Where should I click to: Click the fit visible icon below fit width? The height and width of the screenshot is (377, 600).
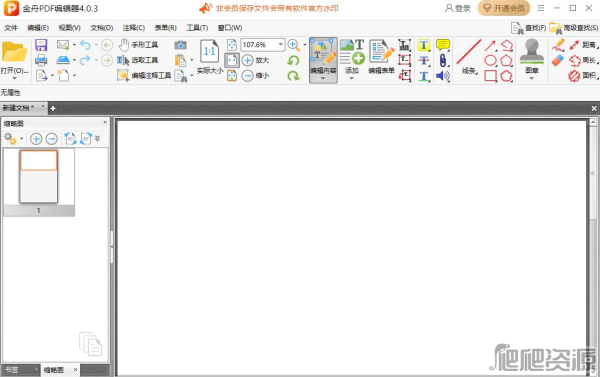pyautogui.click(x=232, y=75)
